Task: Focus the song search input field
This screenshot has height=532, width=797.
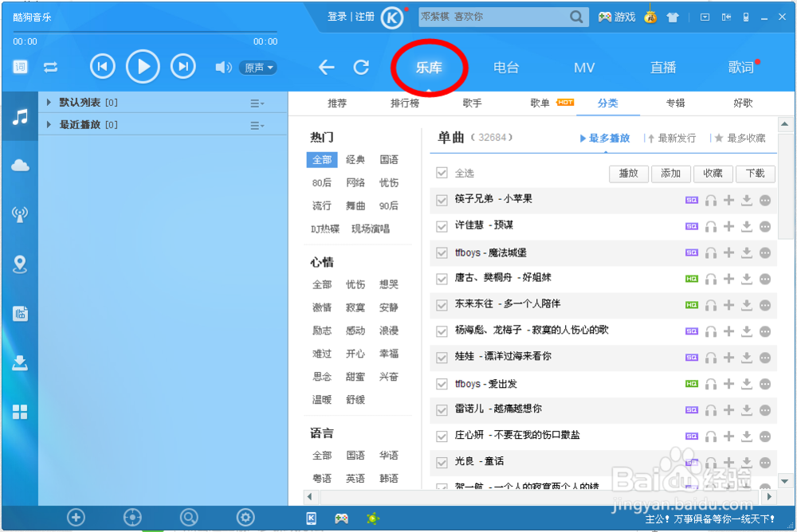Action: click(493, 17)
